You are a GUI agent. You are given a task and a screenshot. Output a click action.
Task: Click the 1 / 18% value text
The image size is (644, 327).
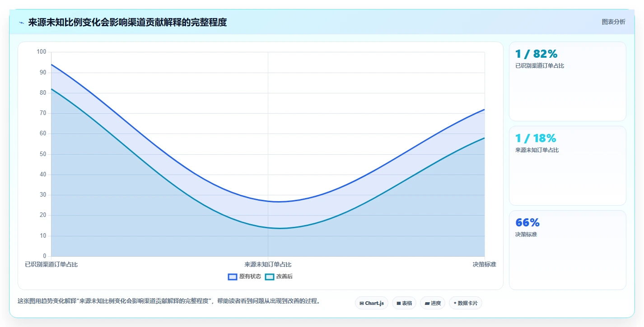(536, 138)
